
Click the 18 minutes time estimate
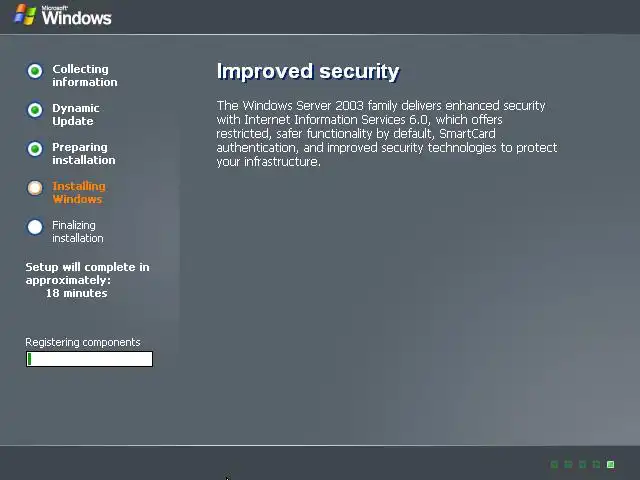76,293
